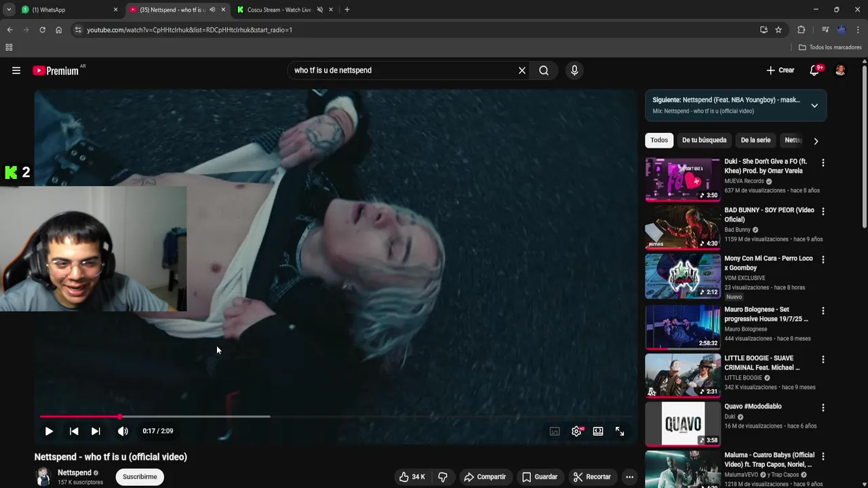Start voice search with microphone
The width and height of the screenshot is (868, 488).
point(574,70)
